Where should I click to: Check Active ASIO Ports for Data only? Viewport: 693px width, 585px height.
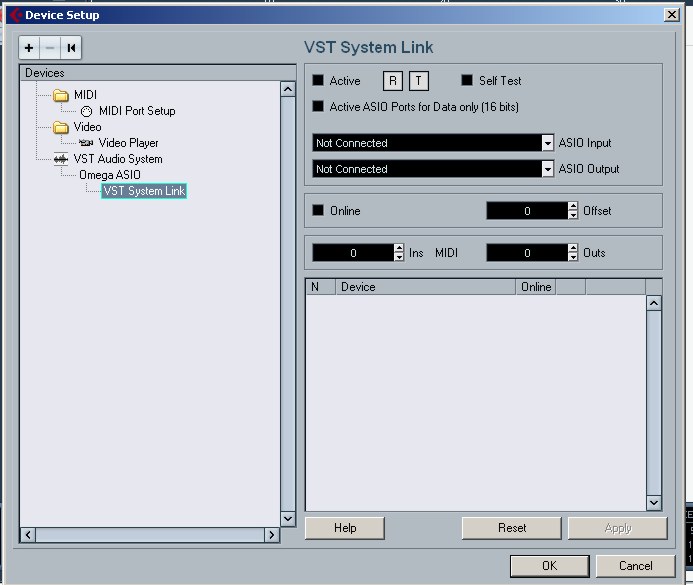319,107
